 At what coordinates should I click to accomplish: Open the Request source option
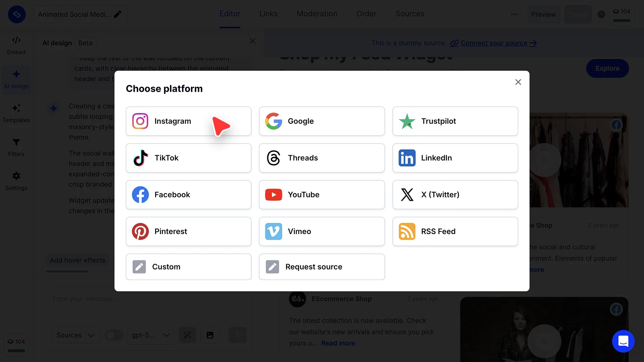pyautogui.click(x=322, y=267)
